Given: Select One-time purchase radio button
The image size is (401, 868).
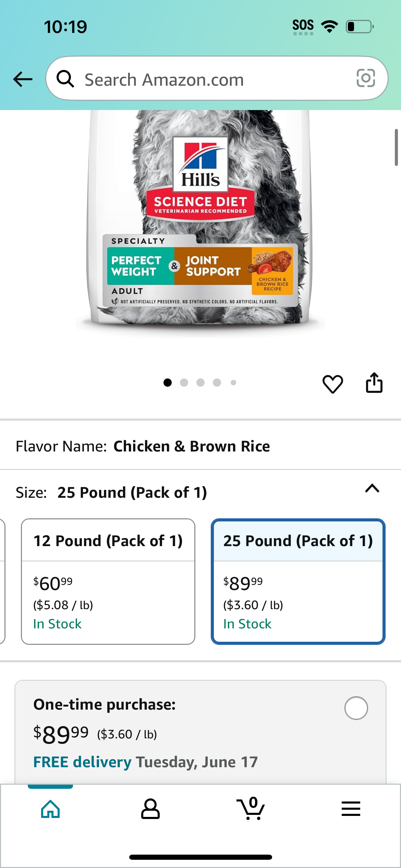Looking at the screenshot, I should pyautogui.click(x=356, y=708).
